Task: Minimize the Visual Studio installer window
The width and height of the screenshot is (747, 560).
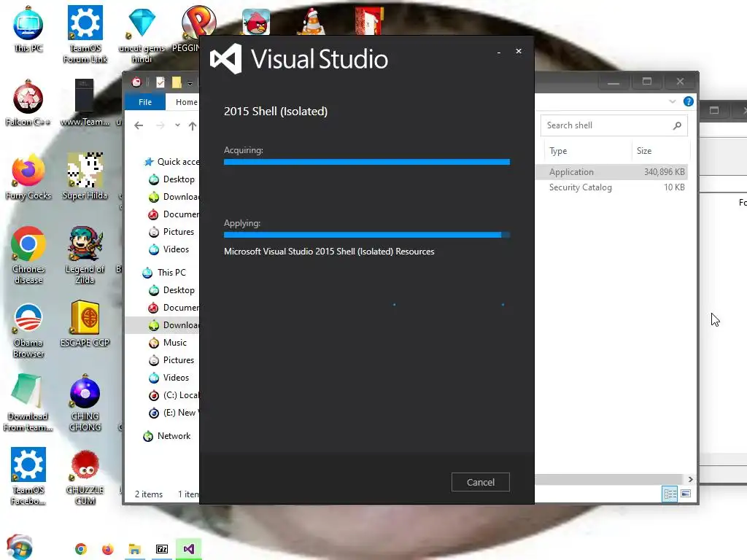Action: 499,52
